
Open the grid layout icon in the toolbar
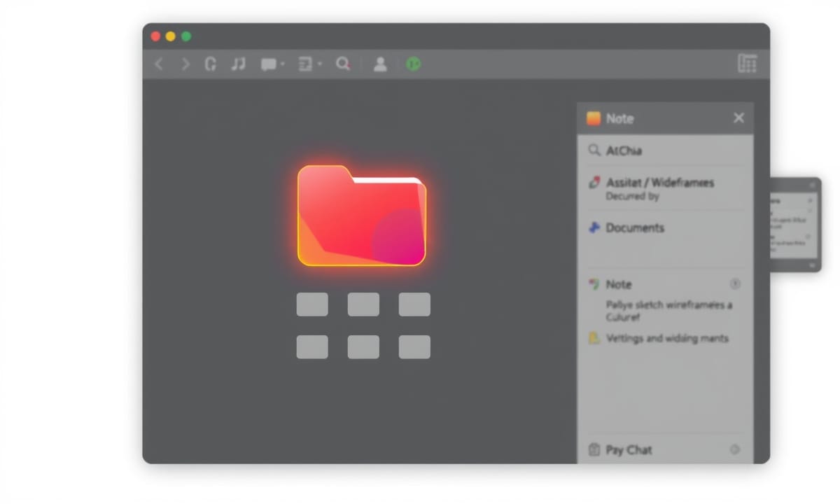748,64
